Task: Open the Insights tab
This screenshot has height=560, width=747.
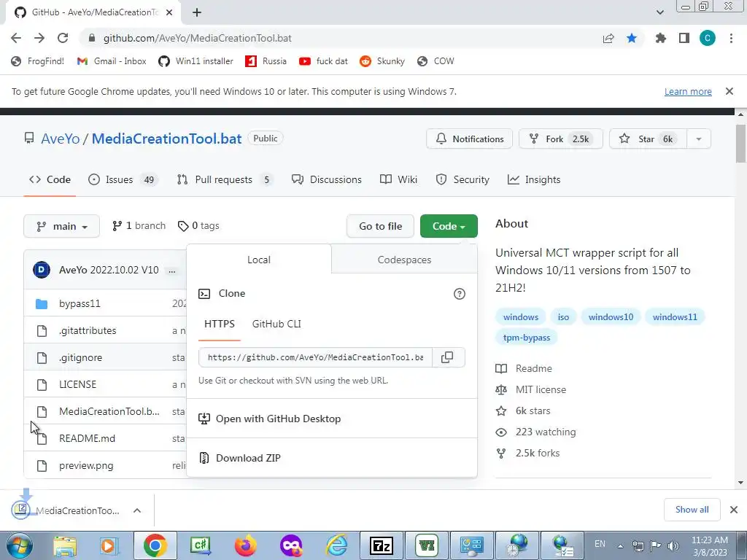Action: [534, 179]
